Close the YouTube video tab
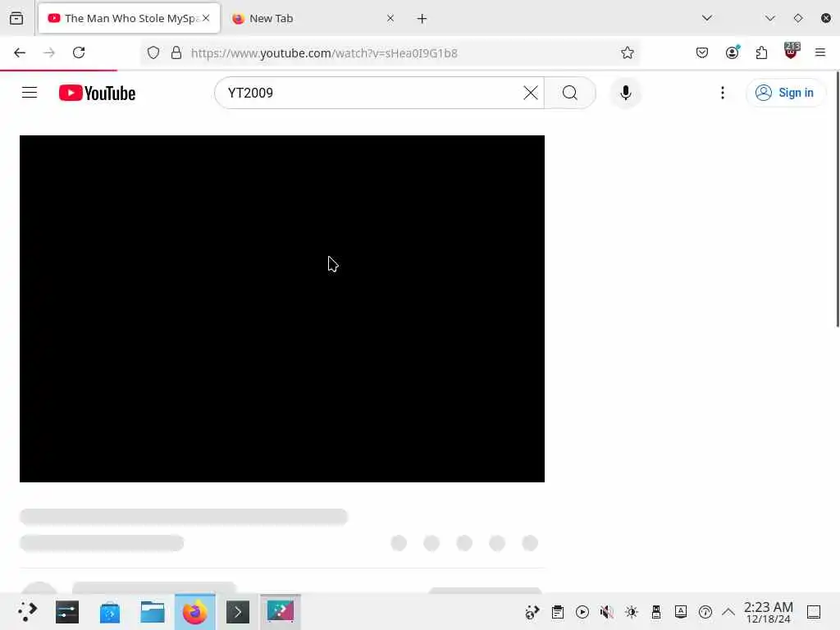 [x=206, y=18]
